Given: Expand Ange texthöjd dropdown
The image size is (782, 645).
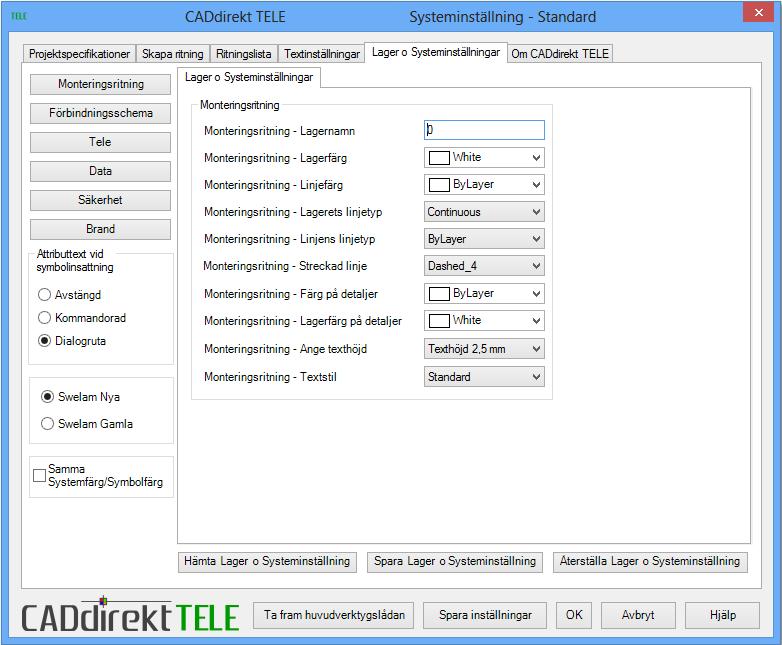Looking at the screenshot, I should [484, 349].
